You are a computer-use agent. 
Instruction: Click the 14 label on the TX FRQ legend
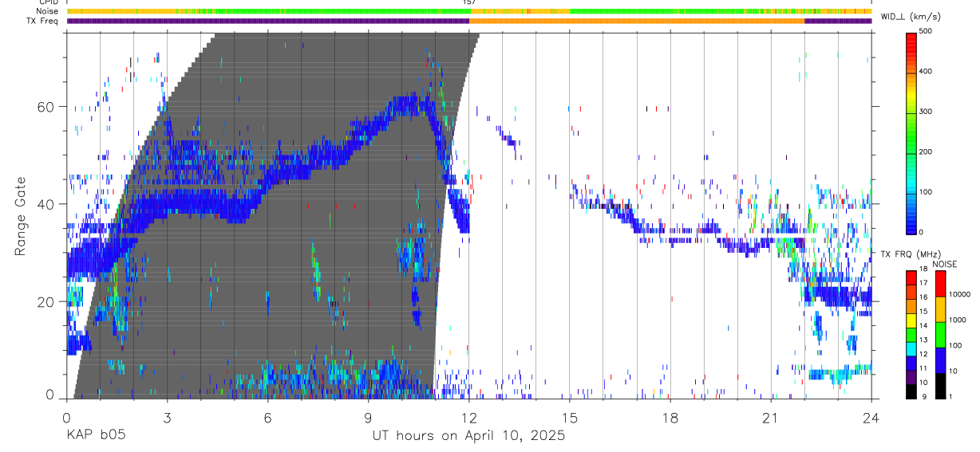tap(923, 325)
